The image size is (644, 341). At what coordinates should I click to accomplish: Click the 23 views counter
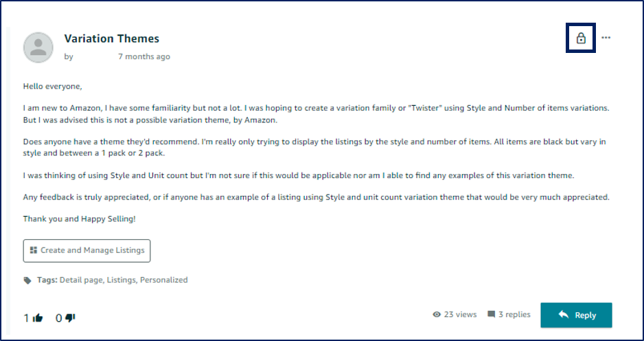(x=461, y=314)
